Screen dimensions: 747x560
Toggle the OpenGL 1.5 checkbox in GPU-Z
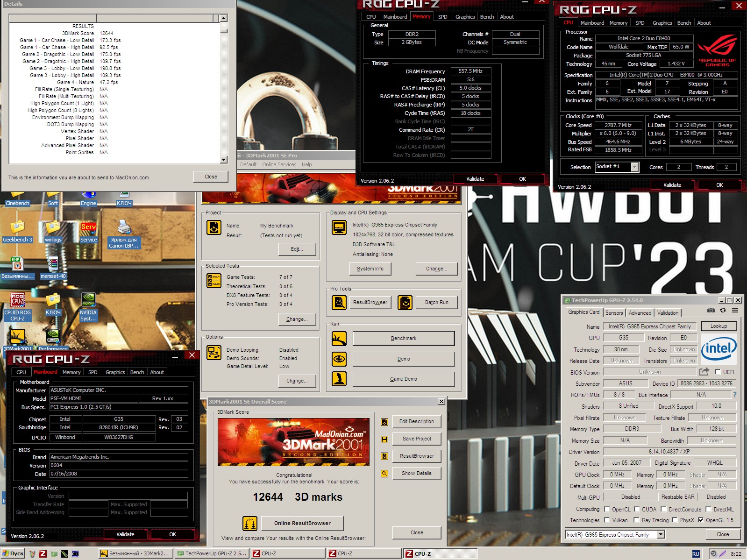point(701,520)
